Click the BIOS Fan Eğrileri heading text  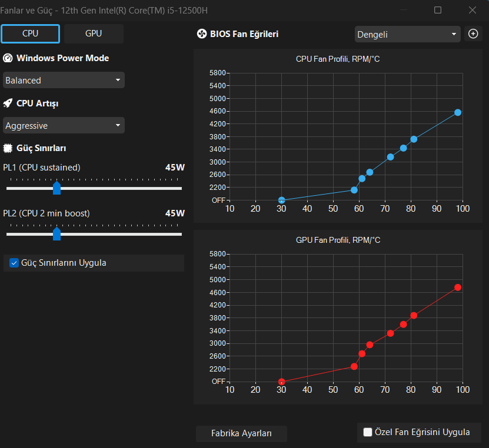(x=244, y=34)
